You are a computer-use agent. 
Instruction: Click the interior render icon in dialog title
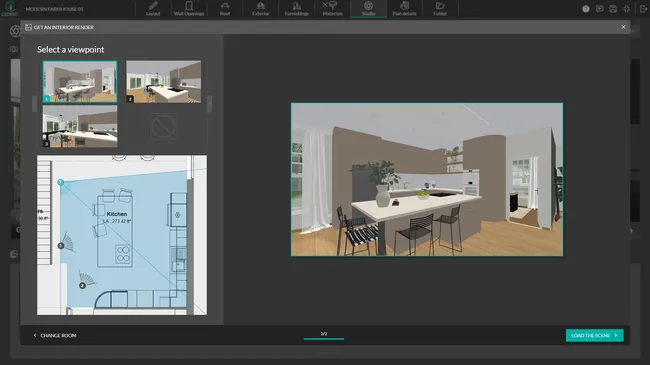(28, 27)
